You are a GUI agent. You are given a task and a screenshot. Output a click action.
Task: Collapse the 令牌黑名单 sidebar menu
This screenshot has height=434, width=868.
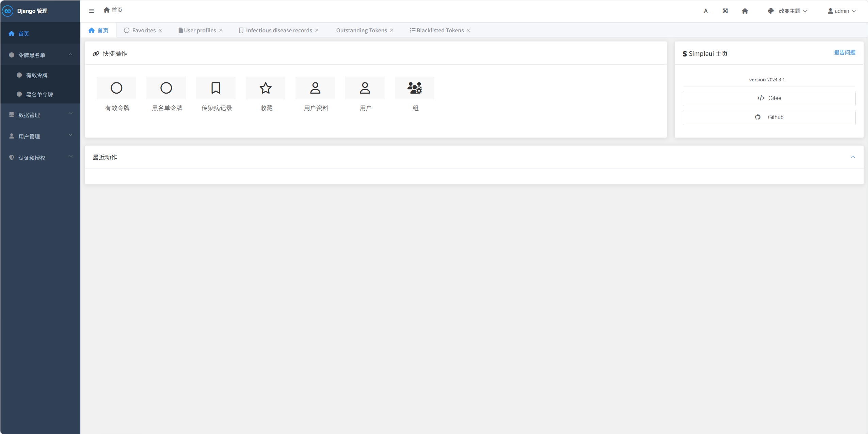coord(40,55)
